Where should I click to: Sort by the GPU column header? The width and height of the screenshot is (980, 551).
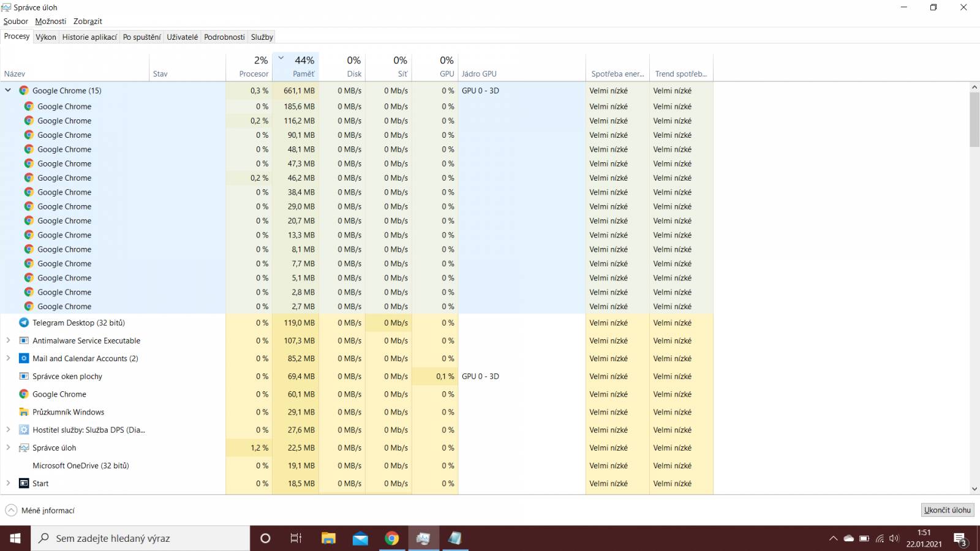pyautogui.click(x=435, y=67)
